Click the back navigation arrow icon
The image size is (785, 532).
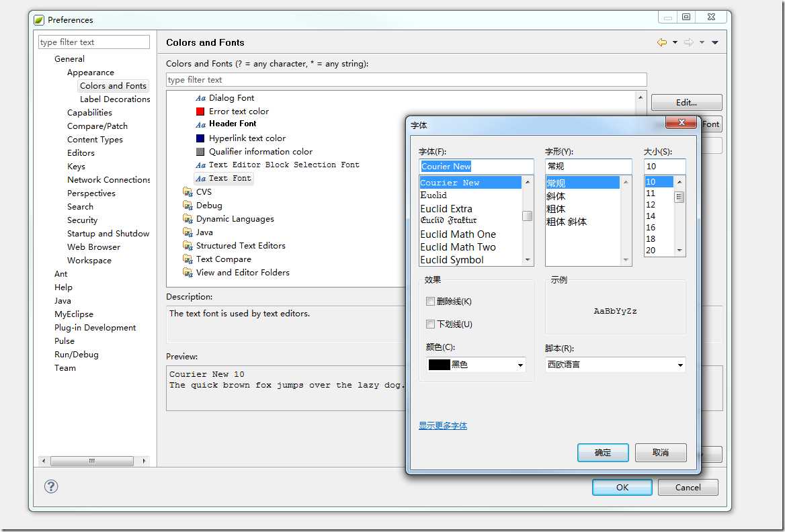pos(662,42)
